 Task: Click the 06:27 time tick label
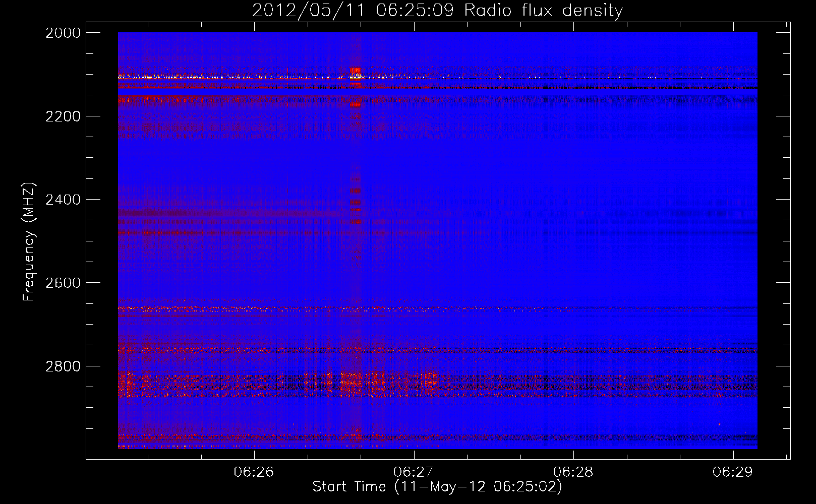[x=414, y=472]
